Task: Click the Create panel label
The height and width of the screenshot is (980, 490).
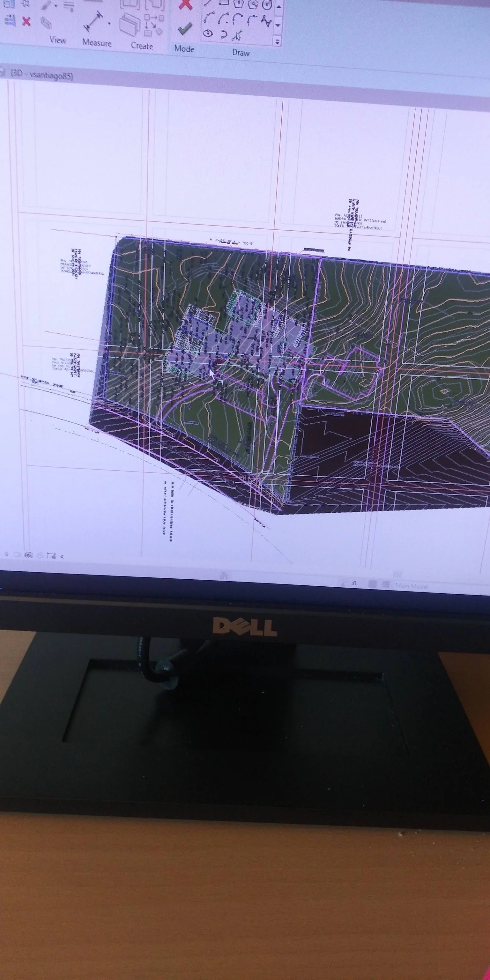Action: coord(142,46)
